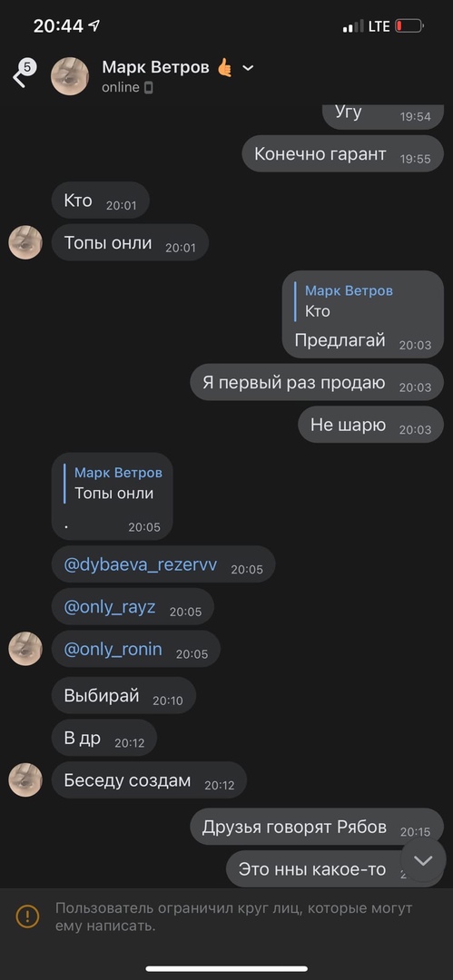This screenshot has height=980, width=453.
Task: Open the @only_ronin mention link
Action: [113, 649]
